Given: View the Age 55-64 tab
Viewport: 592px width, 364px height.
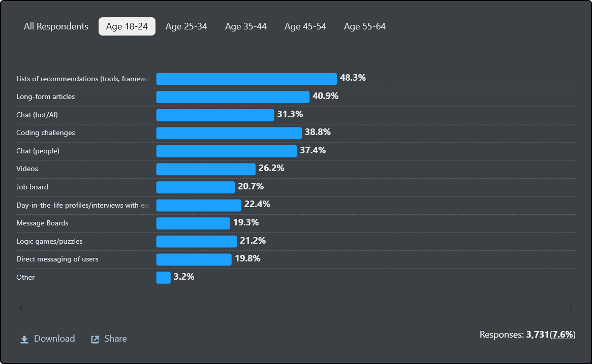Looking at the screenshot, I should pyautogui.click(x=365, y=26).
